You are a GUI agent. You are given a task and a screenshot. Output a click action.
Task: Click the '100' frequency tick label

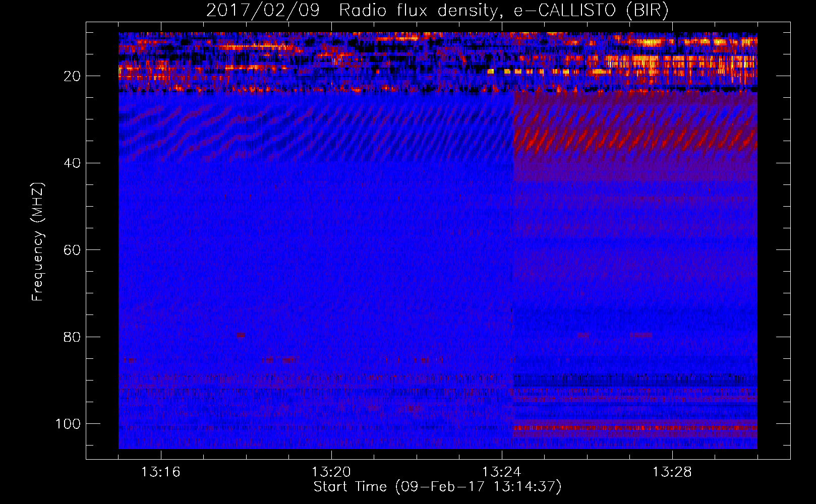(68, 423)
